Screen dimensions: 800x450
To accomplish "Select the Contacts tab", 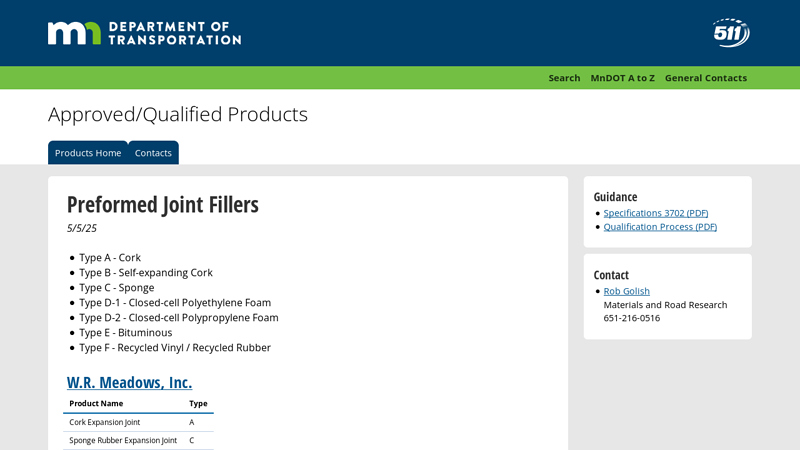I will pyautogui.click(x=153, y=153).
